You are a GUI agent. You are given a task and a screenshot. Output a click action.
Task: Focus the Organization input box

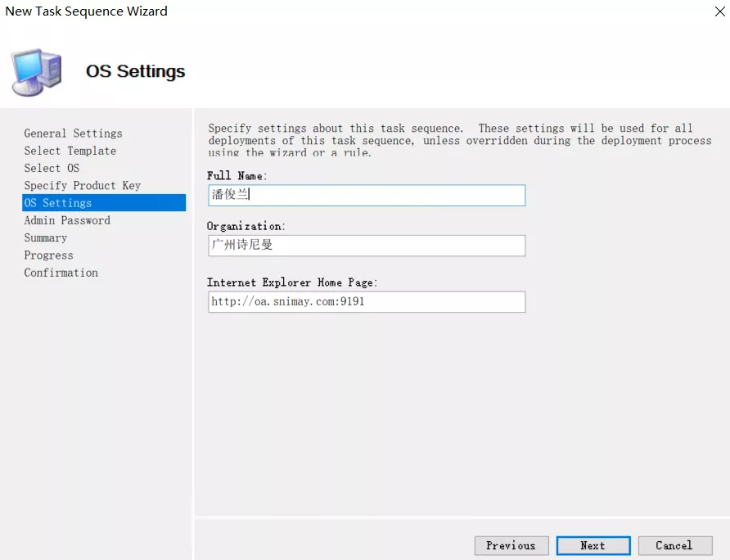(367, 246)
